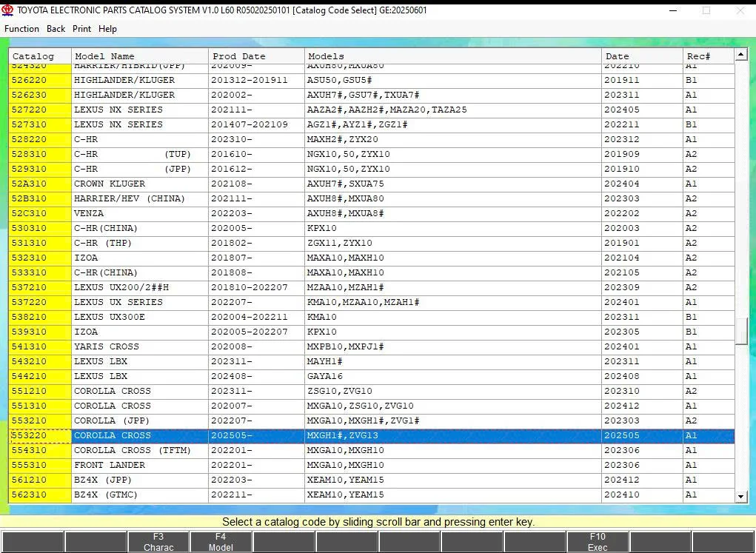The width and height of the screenshot is (756, 553).
Task: Select catalog code 561210
Action: pyautogui.click(x=40, y=480)
